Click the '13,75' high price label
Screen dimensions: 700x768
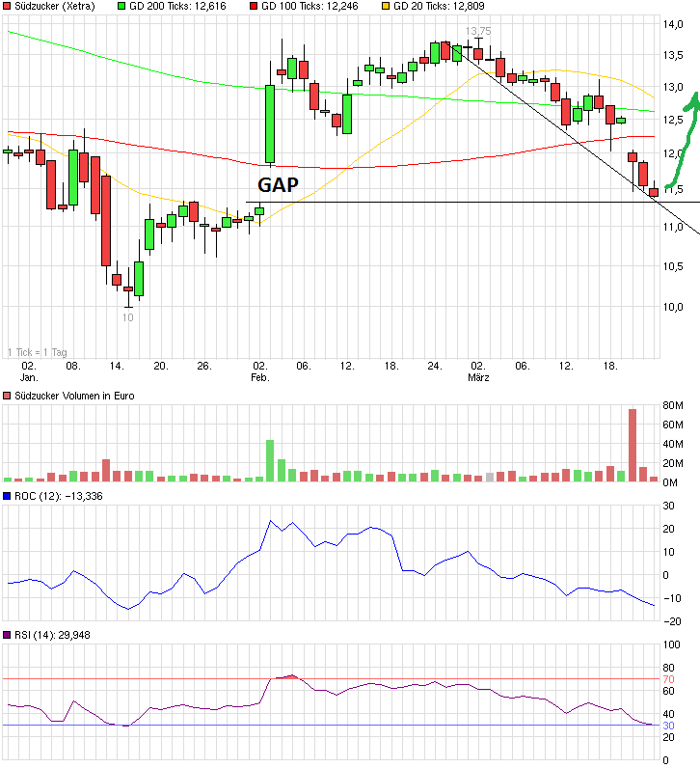(x=478, y=31)
